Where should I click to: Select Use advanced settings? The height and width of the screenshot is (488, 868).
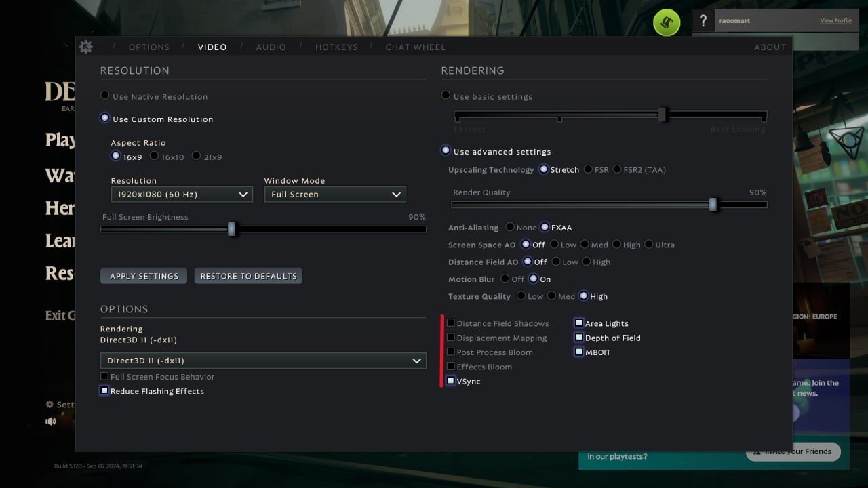click(446, 150)
